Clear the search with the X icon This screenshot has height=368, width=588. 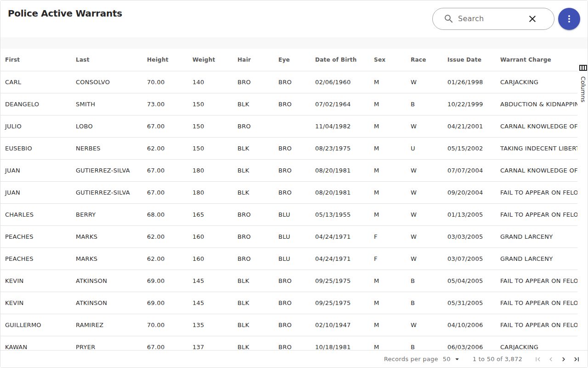(x=532, y=19)
